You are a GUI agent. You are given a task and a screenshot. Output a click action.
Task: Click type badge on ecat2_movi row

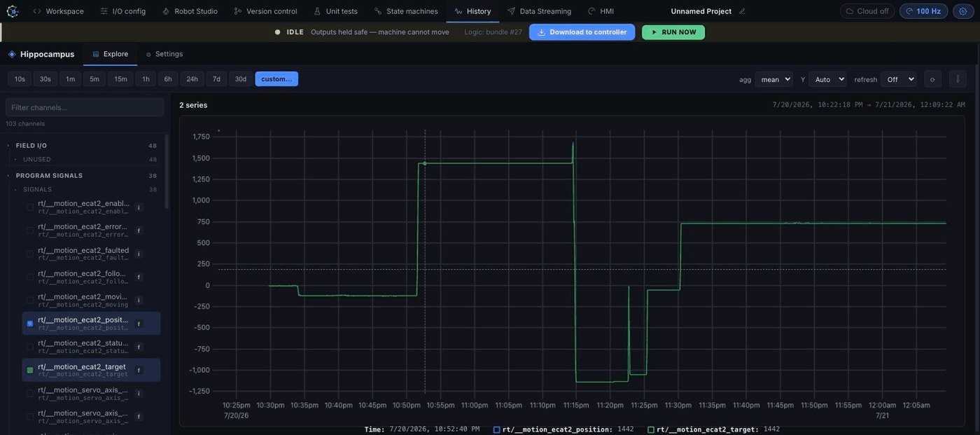pos(139,301)
